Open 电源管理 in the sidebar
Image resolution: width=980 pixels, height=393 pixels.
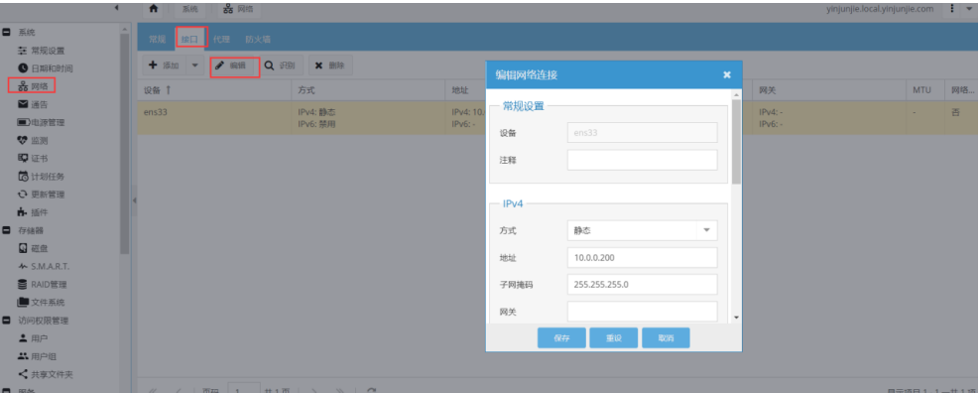click(42, 122)
